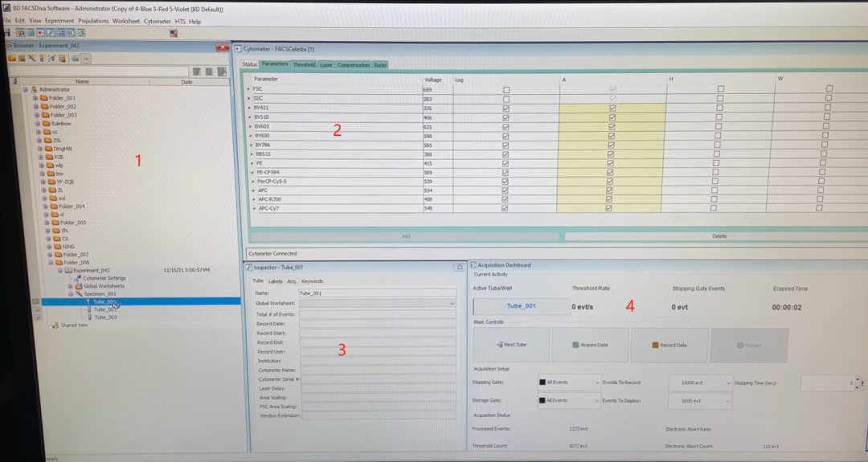The width and height of the screenshot is (868, 462).
Task: Click the green current tube pointer beside Tube_001
Action: pos(36,301)
